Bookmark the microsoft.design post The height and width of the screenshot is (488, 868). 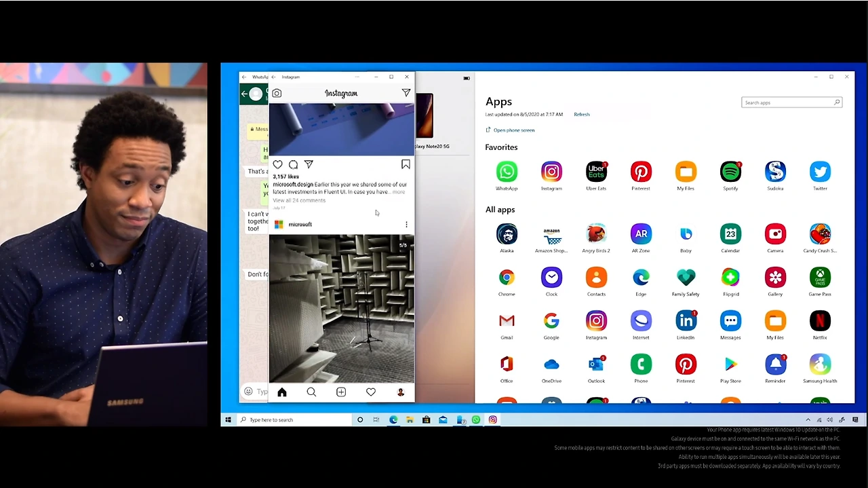[406, 164]
